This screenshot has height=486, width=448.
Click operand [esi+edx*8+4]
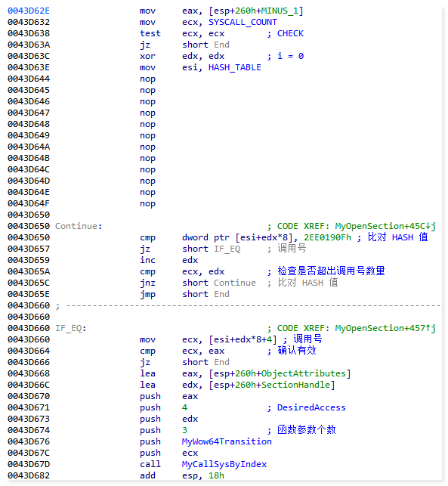pyautogui.click(x=243, y=339)
